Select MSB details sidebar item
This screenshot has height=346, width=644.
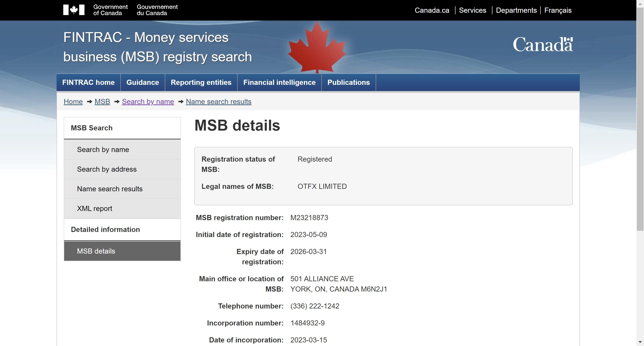122,251
